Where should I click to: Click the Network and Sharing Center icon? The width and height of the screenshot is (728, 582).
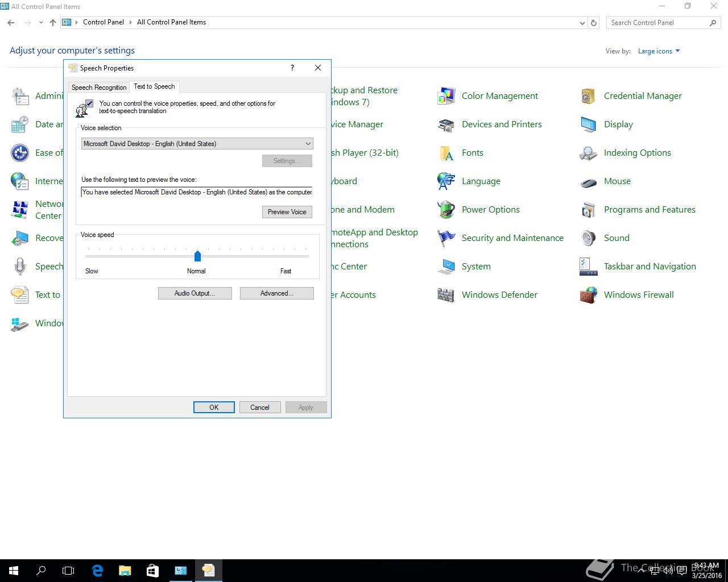point(20,210)
